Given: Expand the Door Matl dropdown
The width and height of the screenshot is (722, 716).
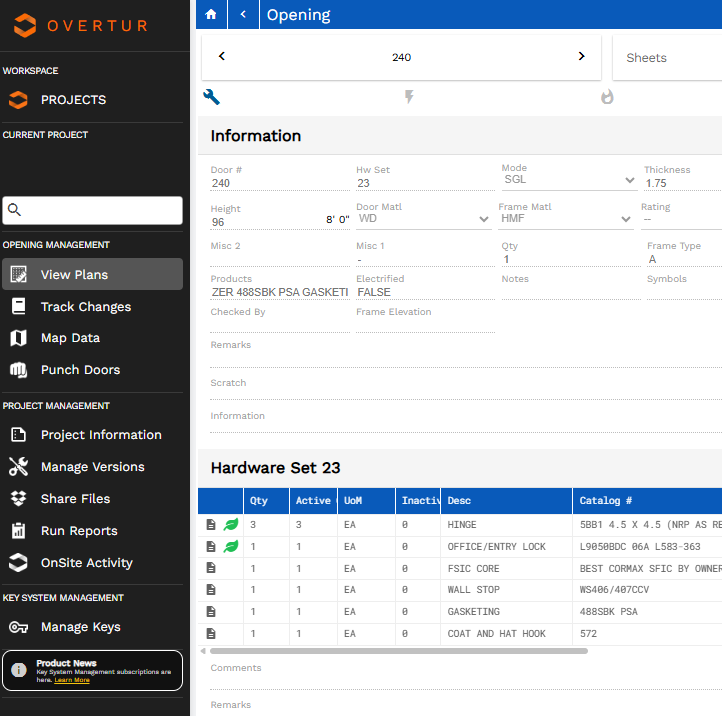Looking at the screenshot, I should (x=484, y=219).
